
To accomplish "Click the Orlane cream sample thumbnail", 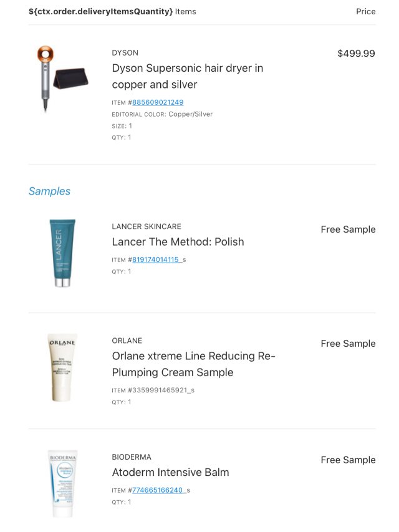I will point(62,367).
